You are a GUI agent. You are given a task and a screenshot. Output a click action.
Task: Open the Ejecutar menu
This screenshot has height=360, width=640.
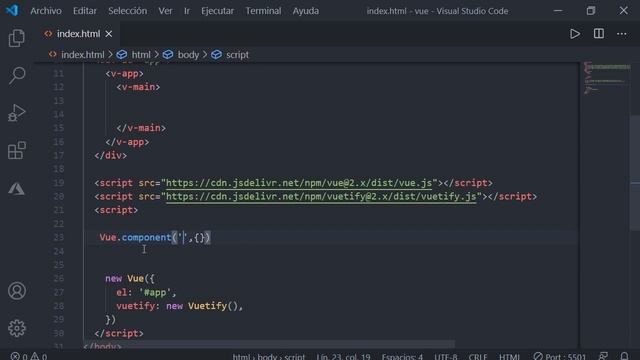(217, 11)
